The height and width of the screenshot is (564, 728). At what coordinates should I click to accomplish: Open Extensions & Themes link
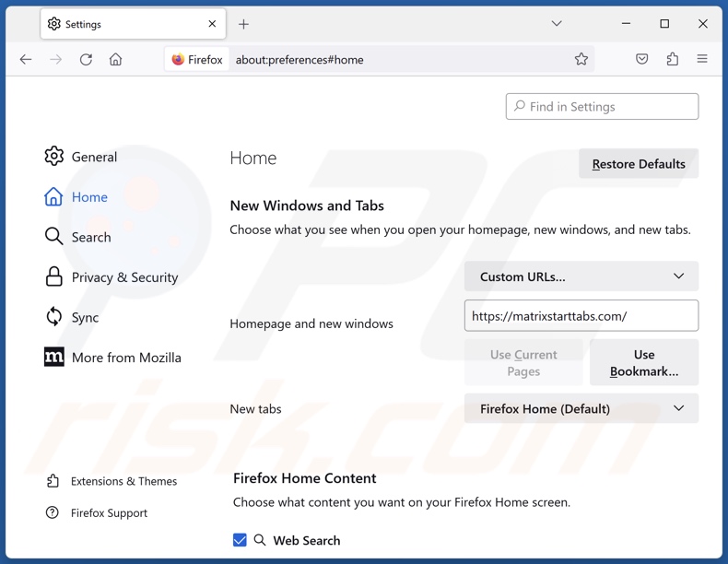[x=112, y=481]
